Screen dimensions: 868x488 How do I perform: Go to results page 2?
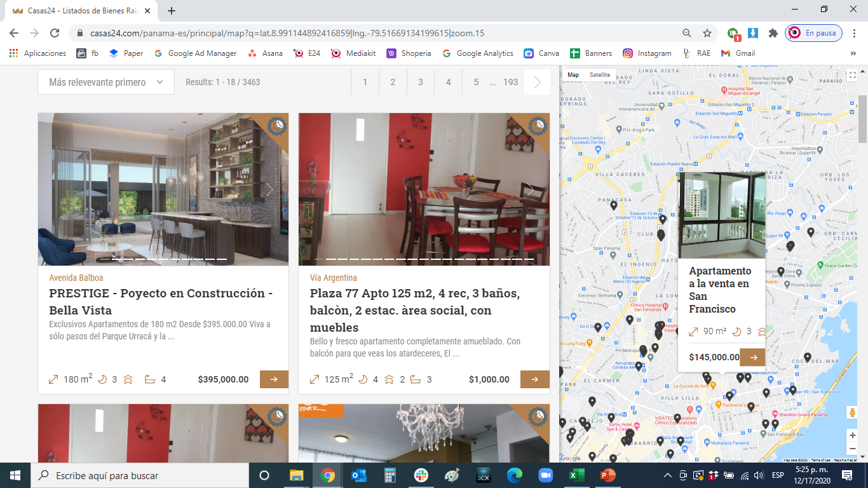point(393,82)
